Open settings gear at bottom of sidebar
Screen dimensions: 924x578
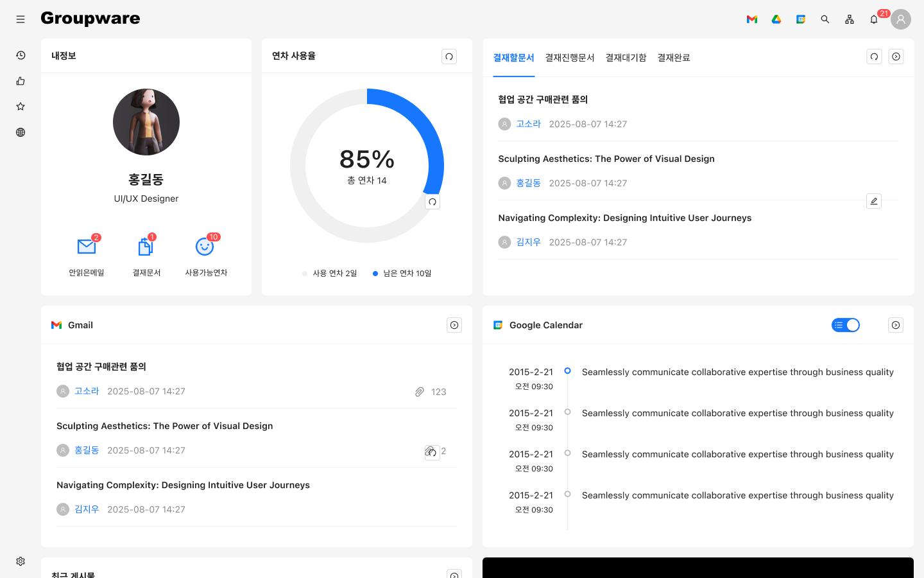(x=21, y=561)
